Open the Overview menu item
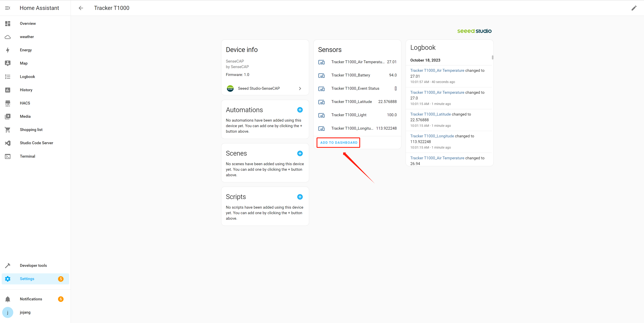644x323 pixels. coord(35,23)
